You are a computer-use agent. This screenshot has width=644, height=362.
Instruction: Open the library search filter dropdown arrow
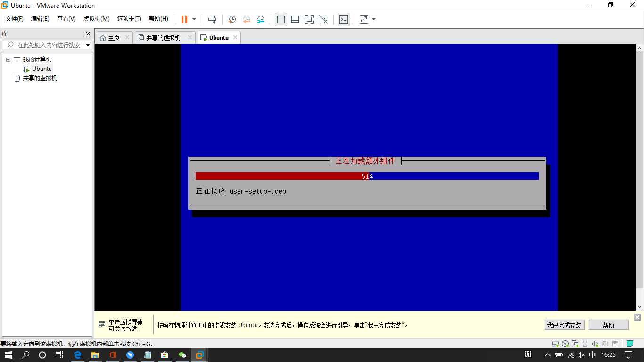[88, 45]
